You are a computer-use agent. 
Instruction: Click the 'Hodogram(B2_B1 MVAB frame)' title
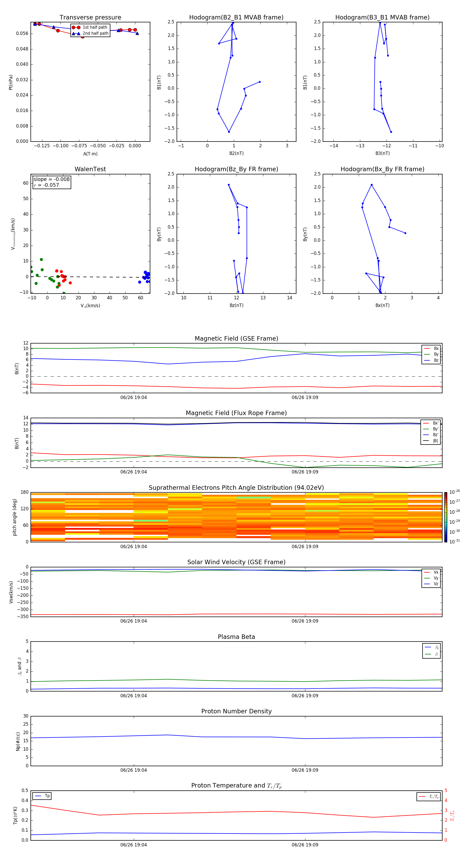click(x=236, y=17)
